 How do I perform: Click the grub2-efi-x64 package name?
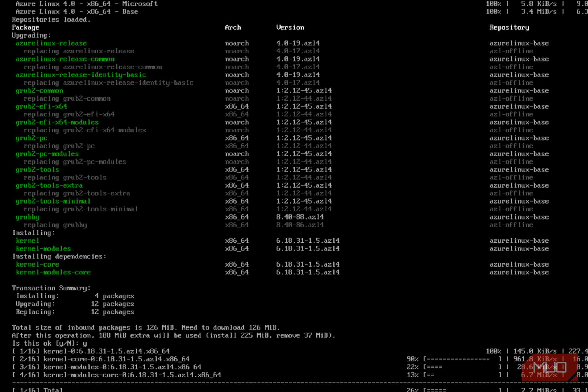tap(41, 106)
